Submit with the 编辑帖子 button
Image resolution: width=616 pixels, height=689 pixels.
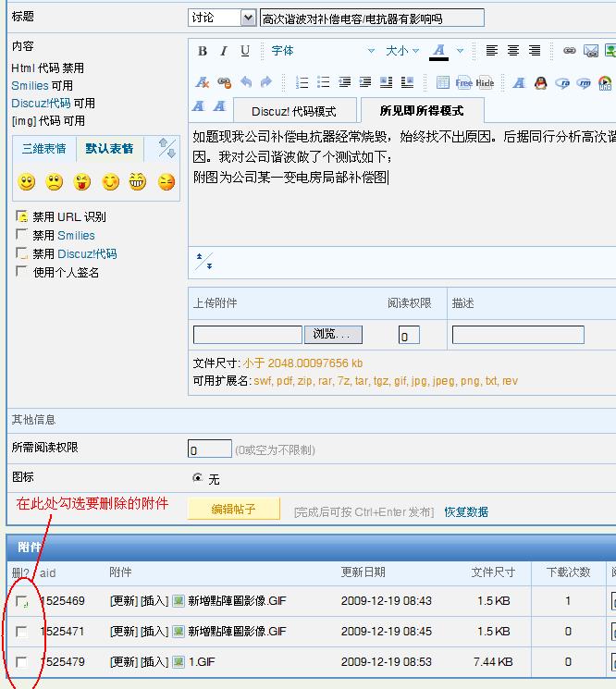(x=233, y=509)
